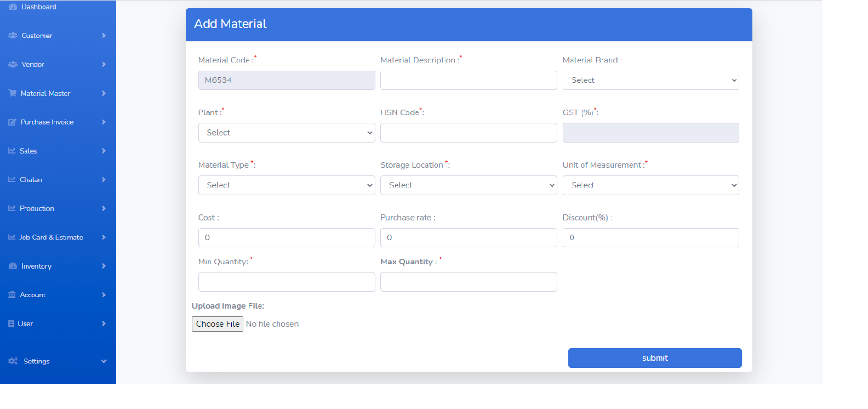Click the Purchase Invoice edit icon
The width and height of the screenshot is (868, 409).
click(12, 122)
